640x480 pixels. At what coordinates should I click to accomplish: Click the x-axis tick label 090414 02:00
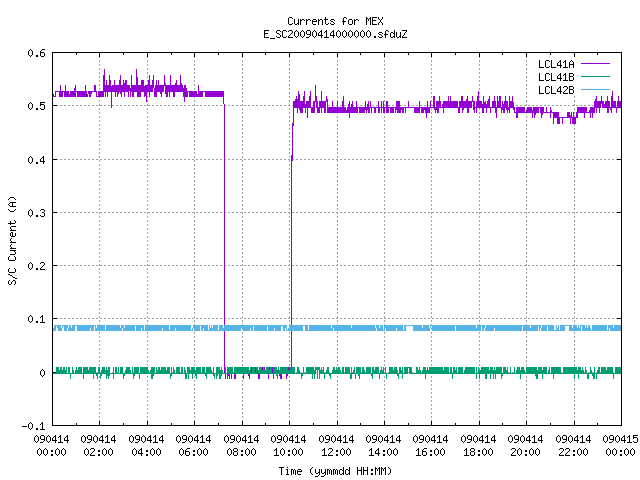(x=98, y=446)
